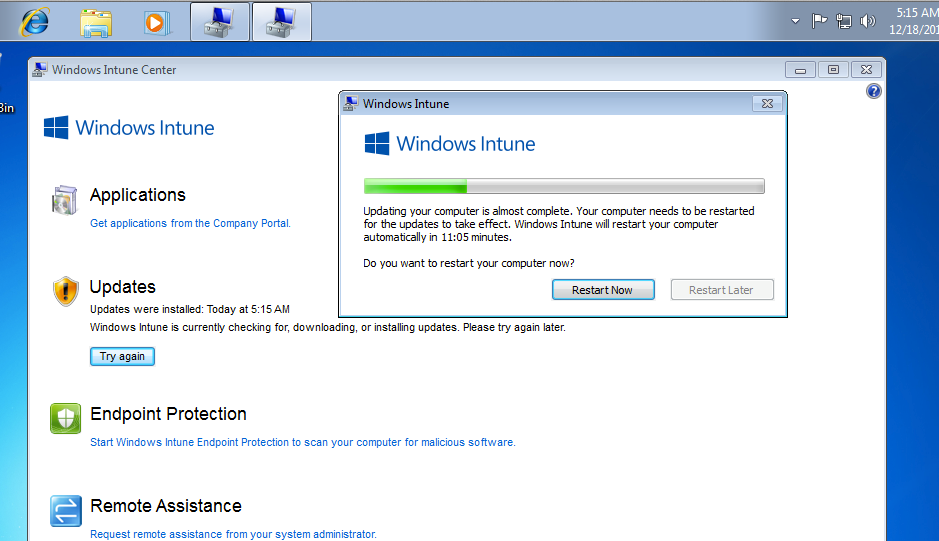Switch to second Windows Intune taskbar window

coord(282,22)
